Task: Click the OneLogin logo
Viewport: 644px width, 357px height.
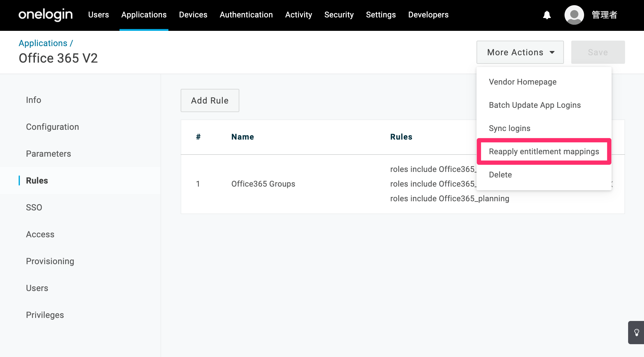Action: click(x=46, y=15)
